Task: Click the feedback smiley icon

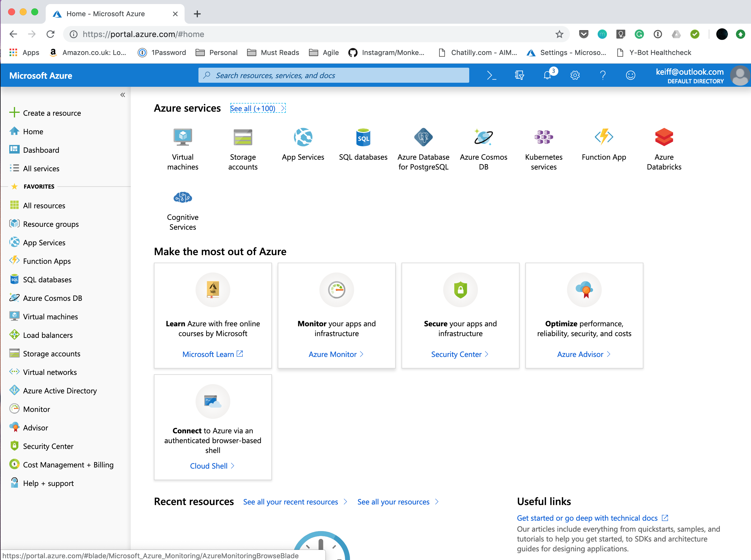Action: click(x=630, y=75)
